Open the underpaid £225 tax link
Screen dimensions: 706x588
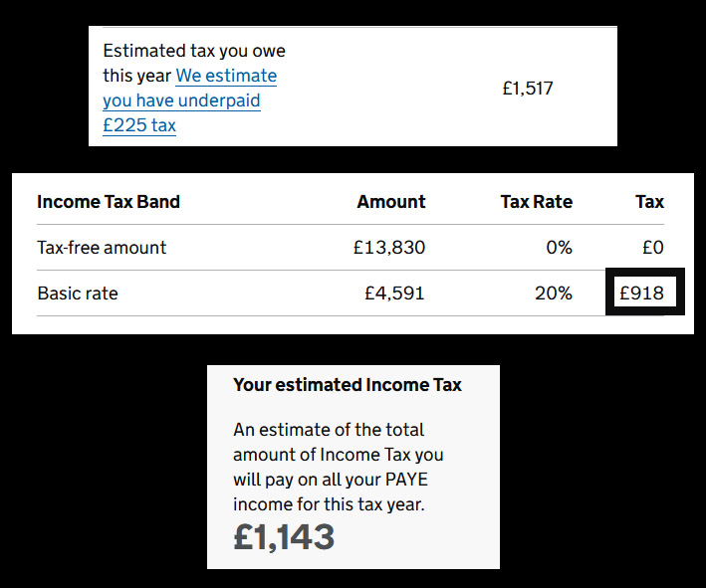point(189,100)
